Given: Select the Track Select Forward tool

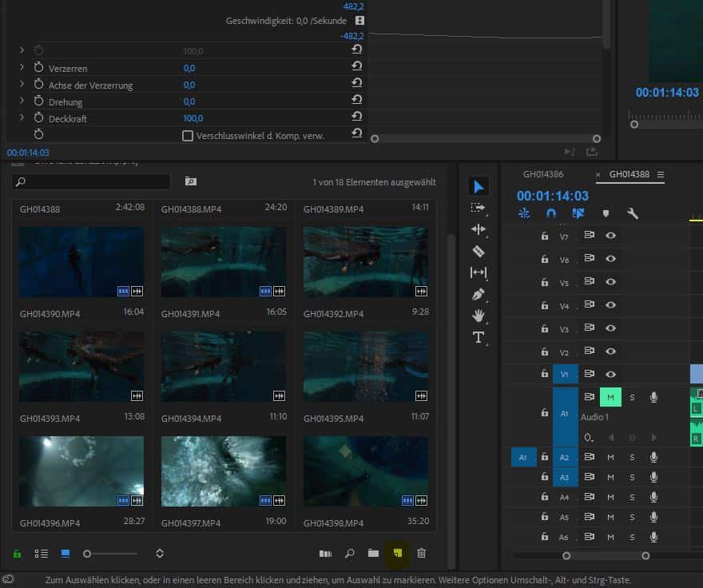Looking at the screenshot, I should coord(478,208).
